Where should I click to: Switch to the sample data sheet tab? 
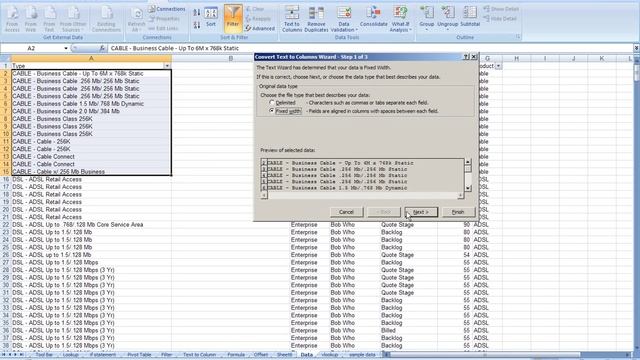pyautogui.click(x=362, y=355)
